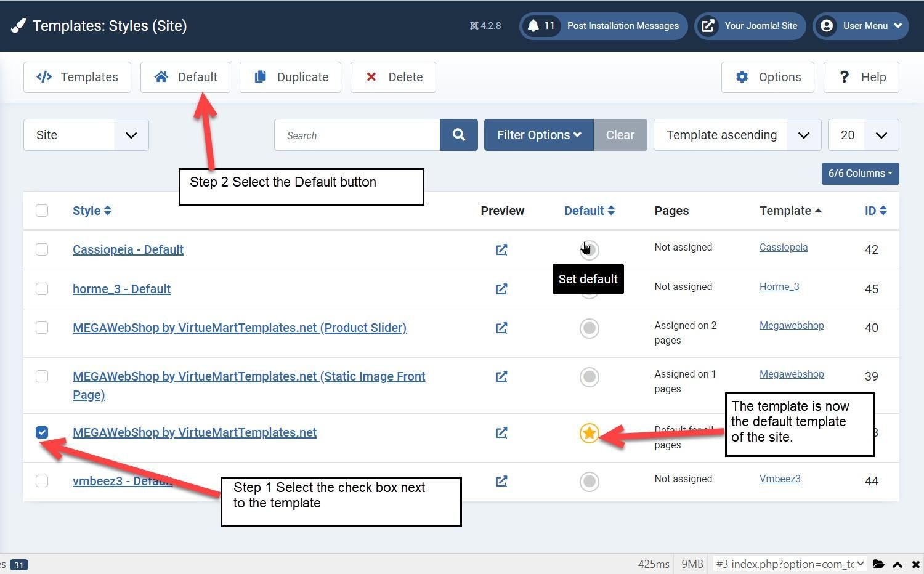
Task: Click the debug bar badge showing 31
Action: (x=19, y=565)
